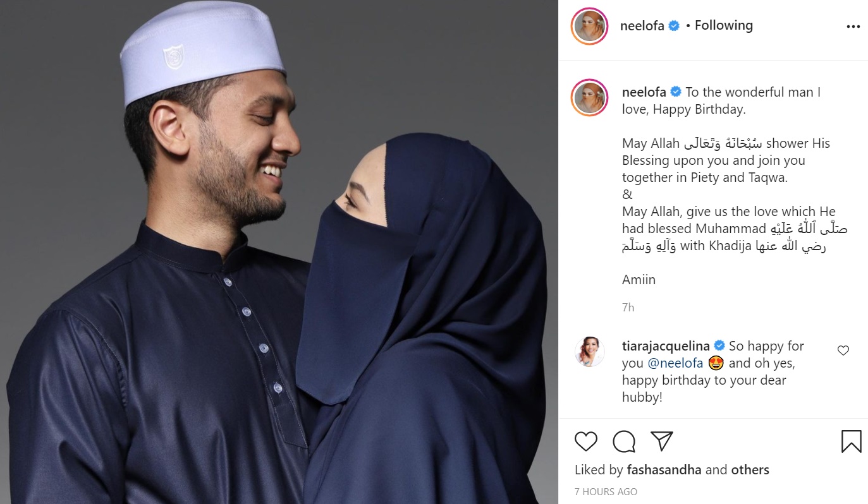View the others who liked the post
This screenshot has height=504, width=868.
pos(750,470)
